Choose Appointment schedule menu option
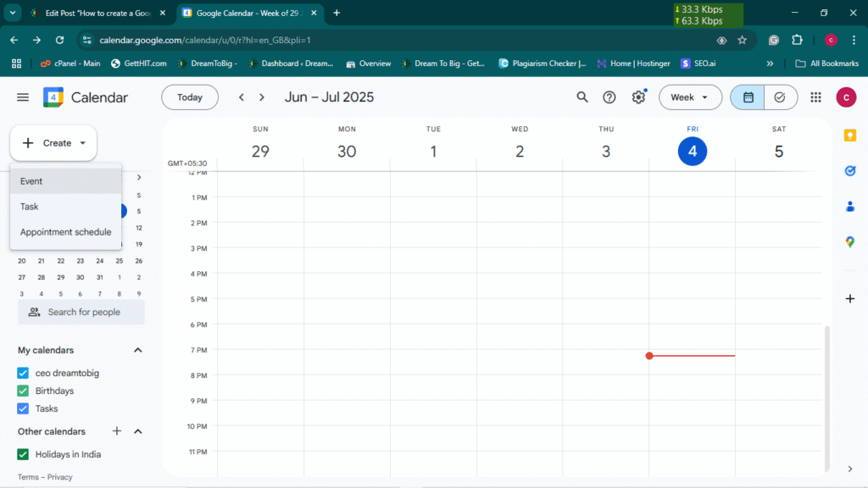868x488 pixels. [66, 232]
